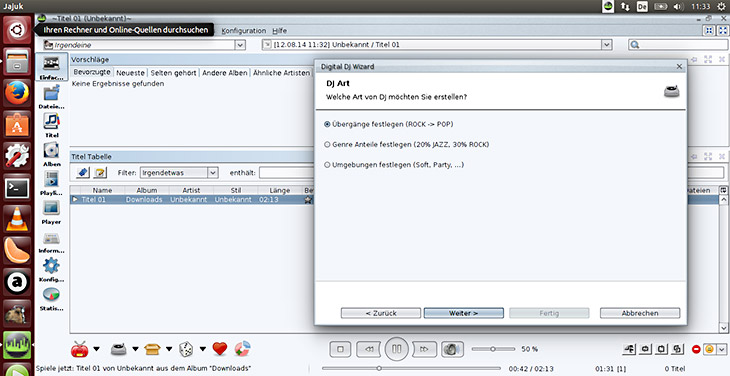Open the Alben perspective icon
The height and width of the screenshot is (376, 730).
[51, 150]
